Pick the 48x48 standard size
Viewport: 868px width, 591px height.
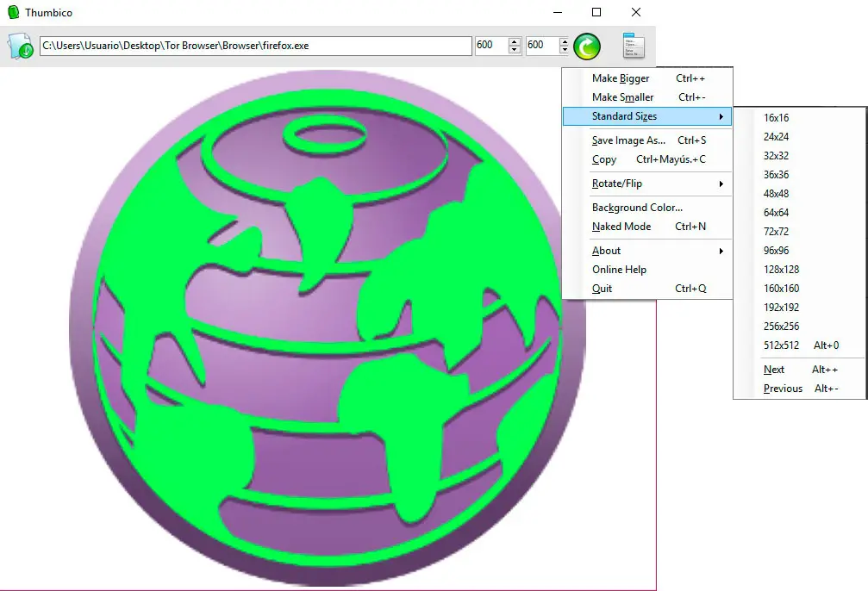(x=799, y=194)
